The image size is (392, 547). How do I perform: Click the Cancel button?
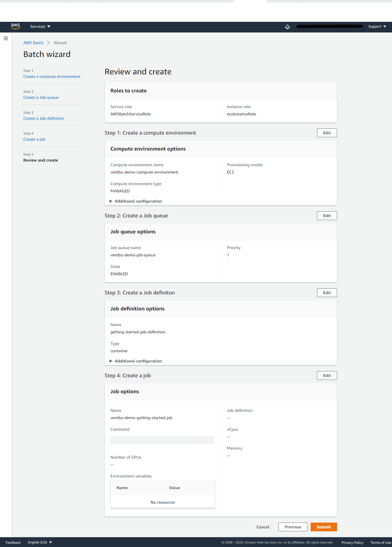(x=263, y=527)
